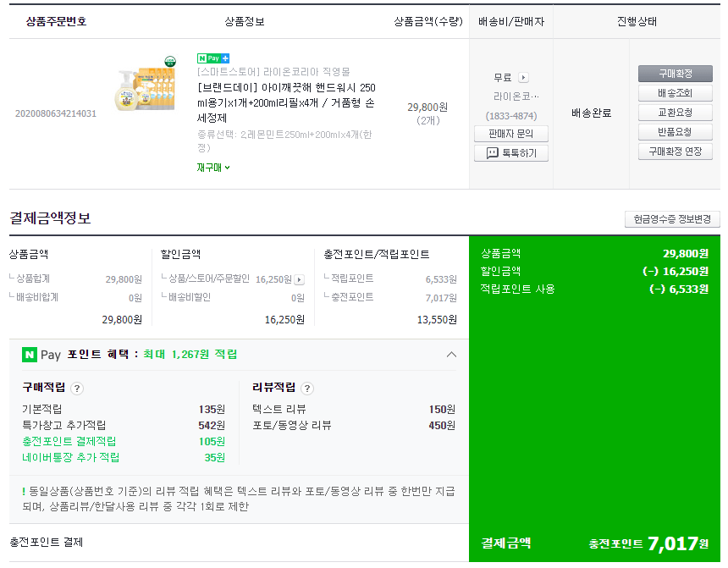Screen dimensions: 728x568
Task: Click the N Pay plus badge icon
Action: point(213,58)
